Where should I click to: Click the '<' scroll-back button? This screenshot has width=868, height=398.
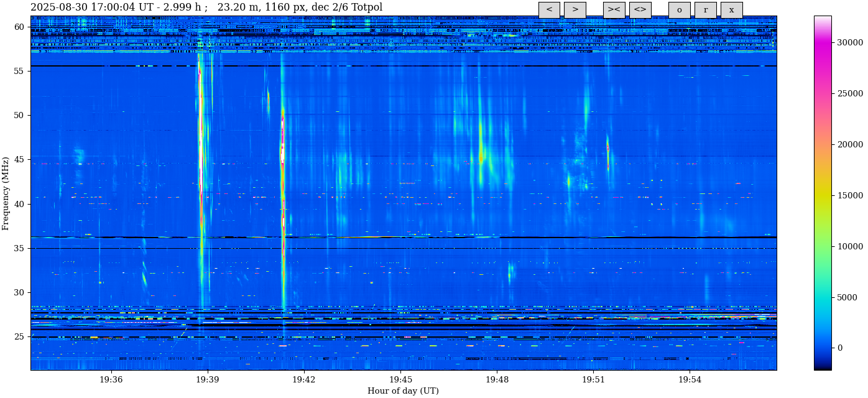click(x=549, y=10)
